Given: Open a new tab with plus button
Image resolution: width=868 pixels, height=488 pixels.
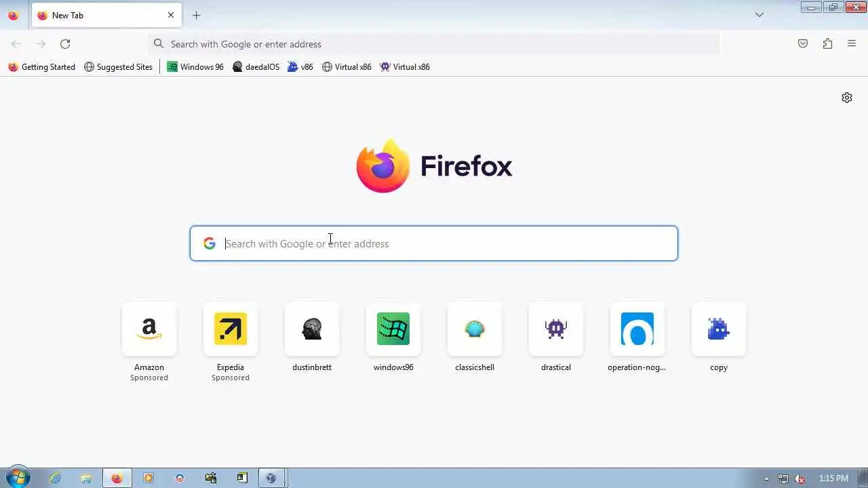Looking at the screenshot, I should pos(196,15).
